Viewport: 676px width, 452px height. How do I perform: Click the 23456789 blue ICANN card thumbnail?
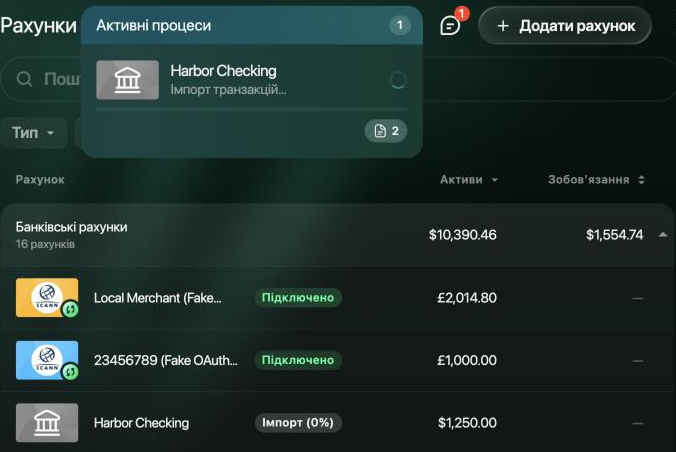(x=47, y=360)
